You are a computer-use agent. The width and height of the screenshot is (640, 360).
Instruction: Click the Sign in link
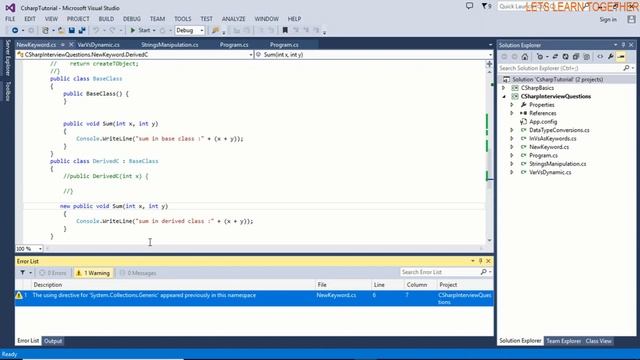click(608, 20)
